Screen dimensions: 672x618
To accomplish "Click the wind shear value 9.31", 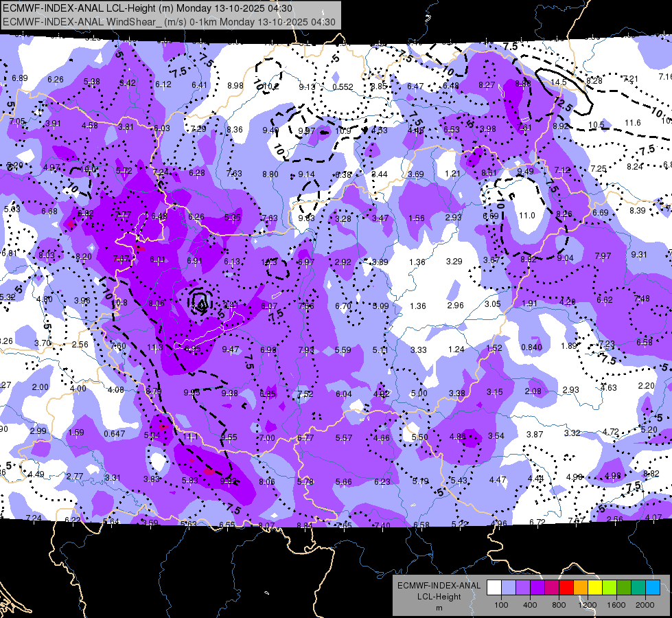I will click(639, 254).
